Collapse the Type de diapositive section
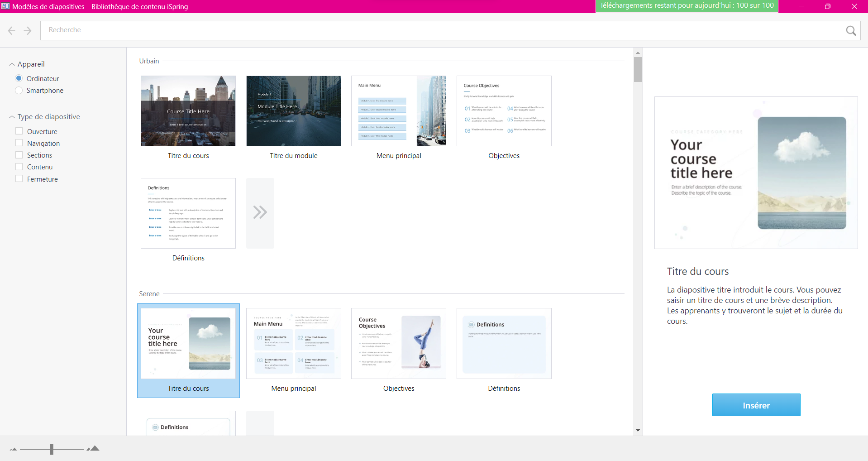Image resolution: width=868 pixels, height=461 pixels. [12, 117]
